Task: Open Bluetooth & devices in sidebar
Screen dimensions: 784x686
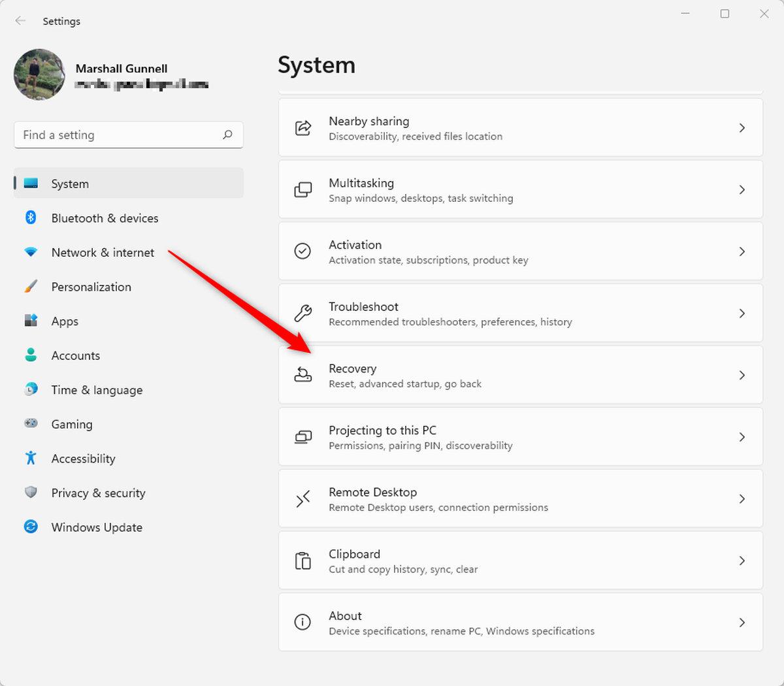Action: tap(105, 218)
